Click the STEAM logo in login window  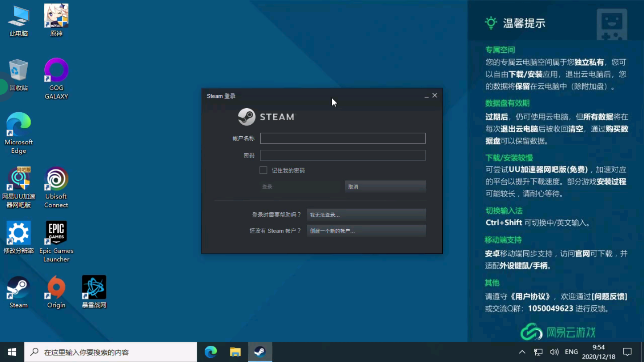click(266, 117)
